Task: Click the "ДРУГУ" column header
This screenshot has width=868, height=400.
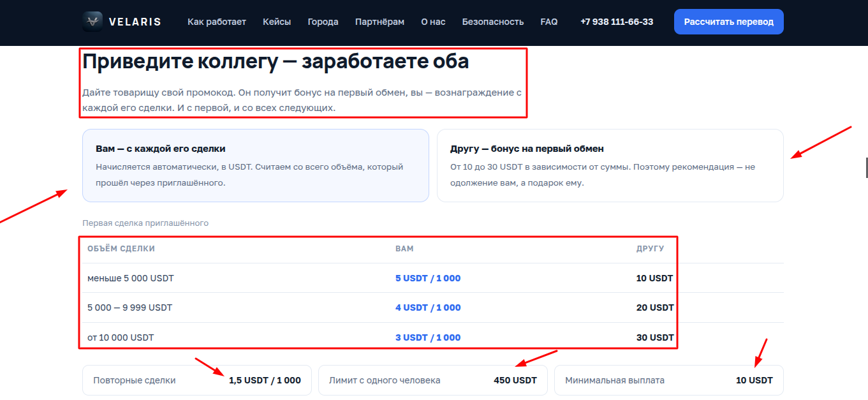Action: 650,249
